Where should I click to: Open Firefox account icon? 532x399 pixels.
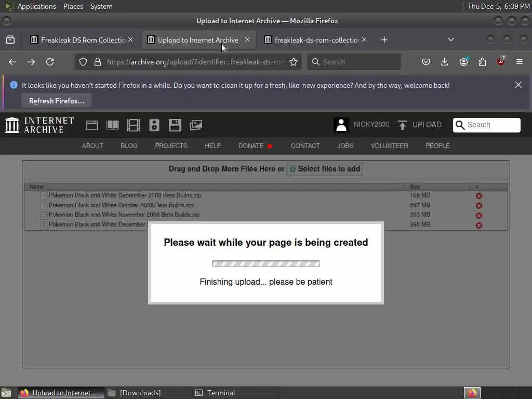[463, 62]
